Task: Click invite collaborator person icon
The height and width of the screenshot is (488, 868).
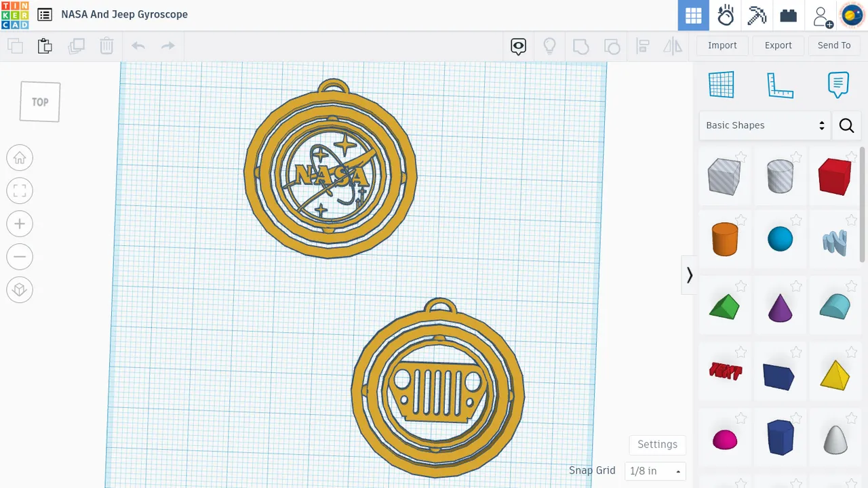Action: pyautogui.click(x=822, y=16)
